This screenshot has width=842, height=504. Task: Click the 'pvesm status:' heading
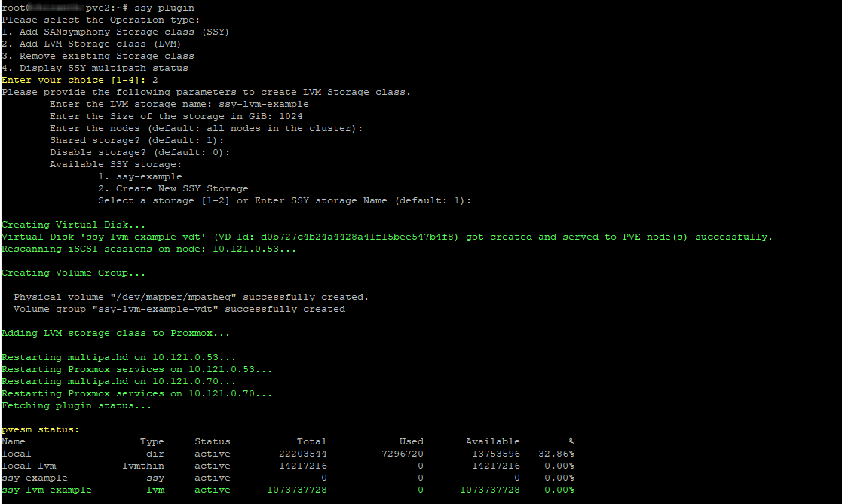point(40,429)
